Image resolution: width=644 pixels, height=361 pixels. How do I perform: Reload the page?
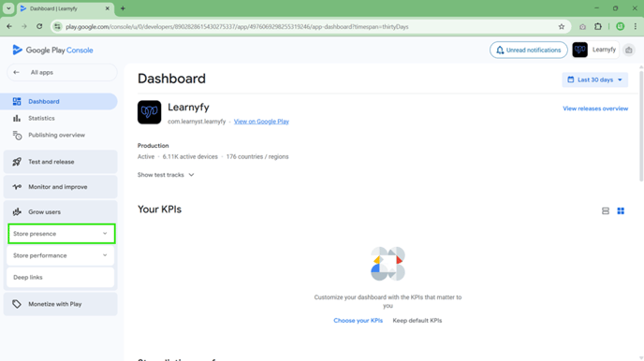39,27
